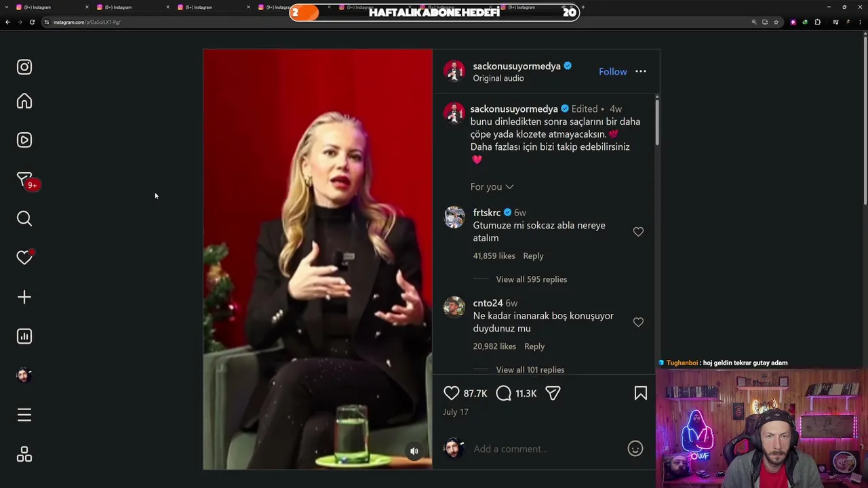868x488 pixels.
Task: Follow sackonusuyormedya
Action: (613, 72)
